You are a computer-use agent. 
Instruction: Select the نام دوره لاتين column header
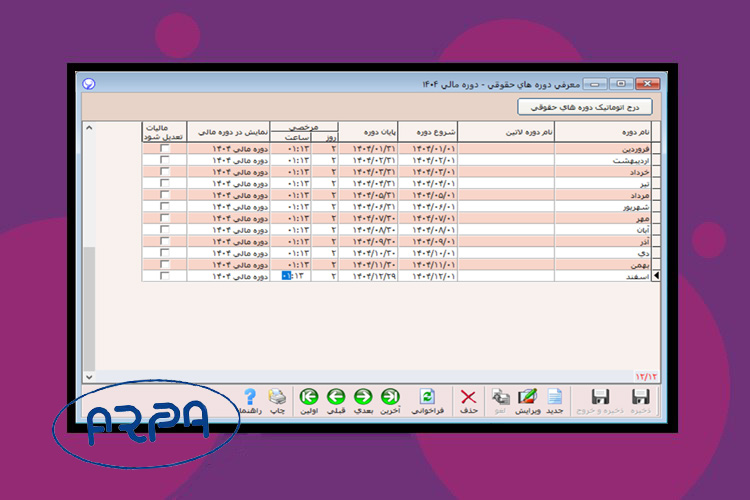pyautogui.click(x=506, y=132)
